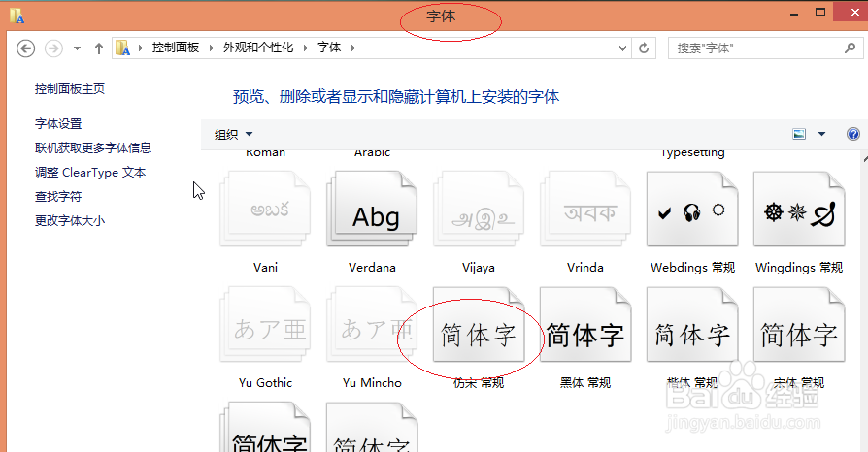Image resolution: width=868 pixels, height=452 pixels.
Task: Go back using the Back arrow button
Action: 25,48
